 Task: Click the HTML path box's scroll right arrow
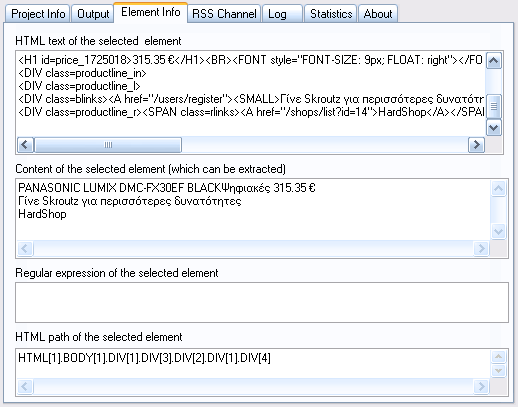tap(481, 386)
